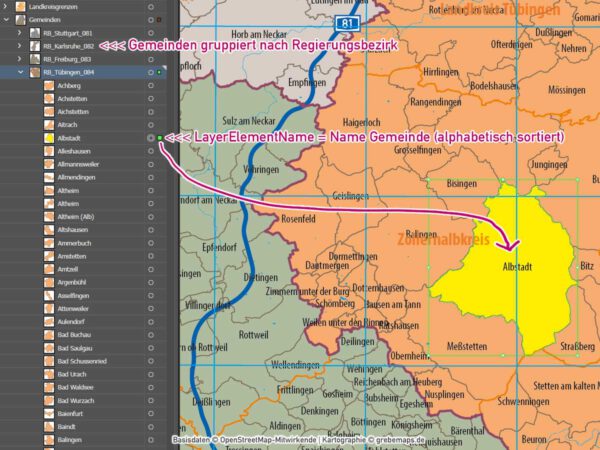
Task: Click the Amstetten element thumbnail
Action: click(x=49, y=256)
